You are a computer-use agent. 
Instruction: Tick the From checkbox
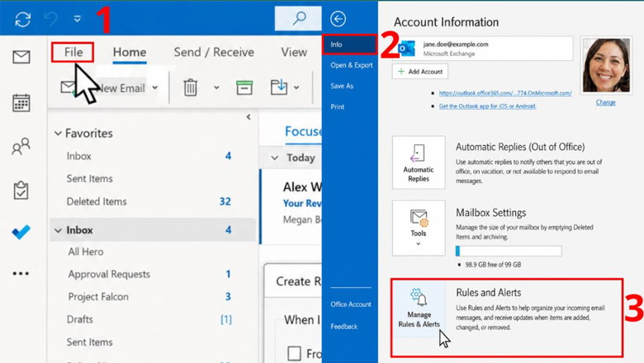tap(294, 353)
